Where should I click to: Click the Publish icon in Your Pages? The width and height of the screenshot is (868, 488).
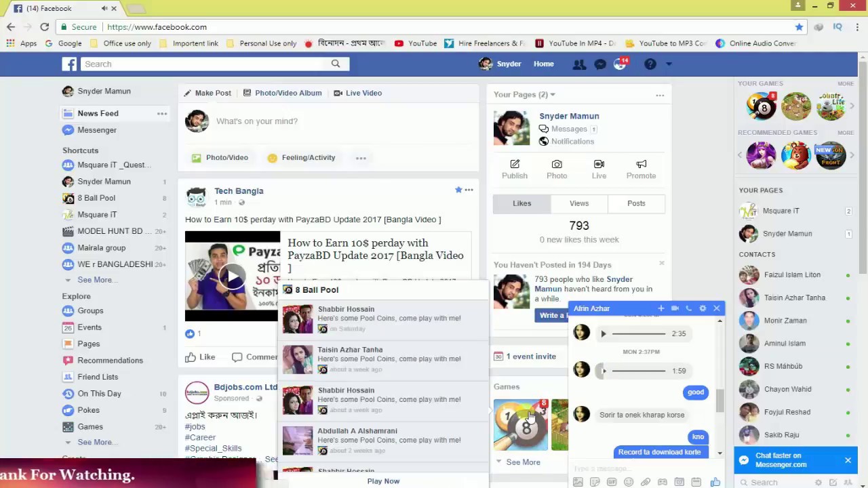point(515,165)
